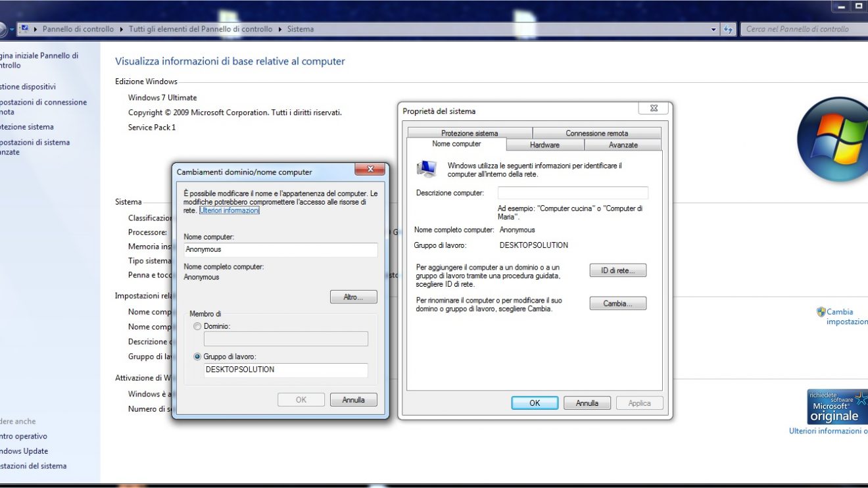Click the Altro... button
This screenshot has height=488, width=868.
354,297
